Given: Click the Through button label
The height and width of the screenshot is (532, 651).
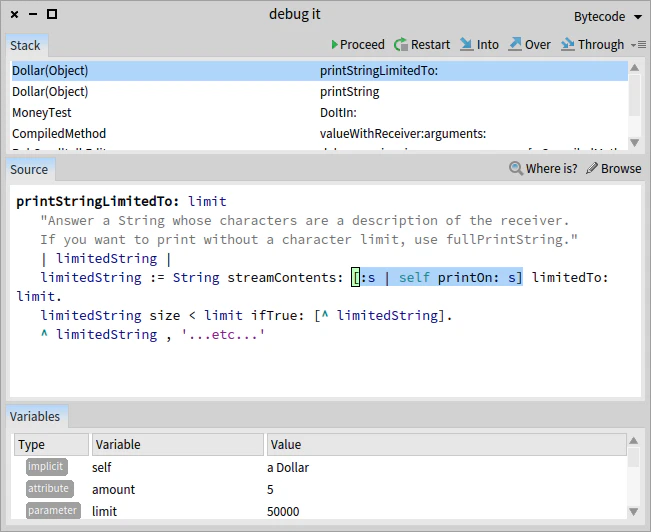Looking at the screenshot, I should point(601,44).
